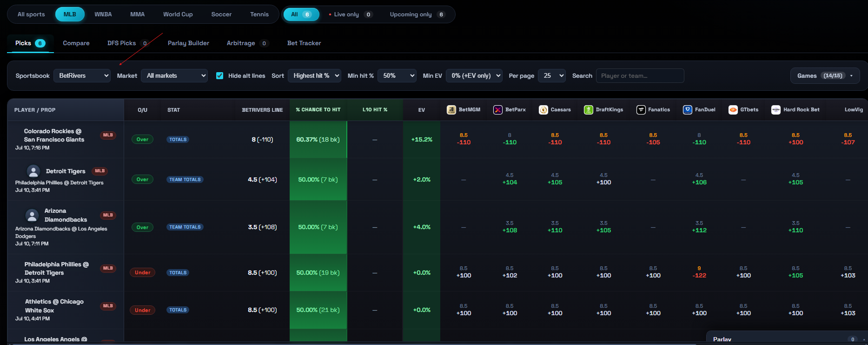Select the Tennis sport filter
Screen dimensions: 868x345
[x=259, y=14]
